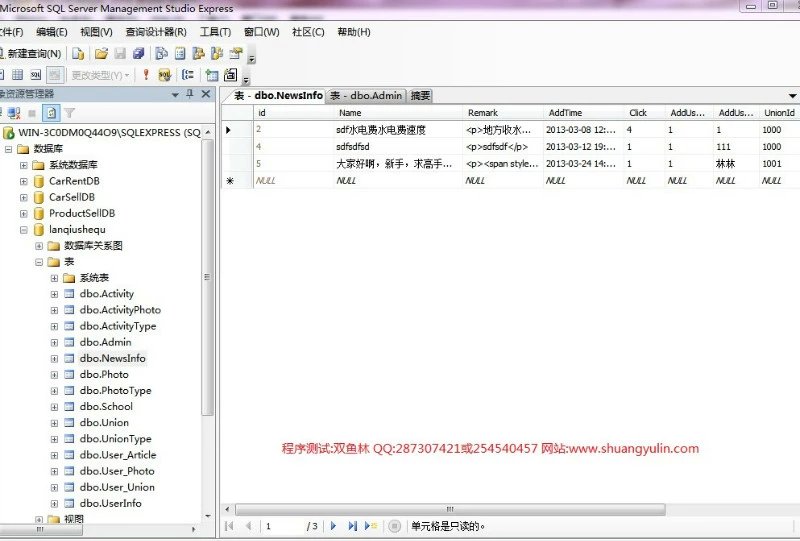Open the query designer toolbar options dropdown
The height and width of the screenshot is (541, 800).
coord(246,79)
